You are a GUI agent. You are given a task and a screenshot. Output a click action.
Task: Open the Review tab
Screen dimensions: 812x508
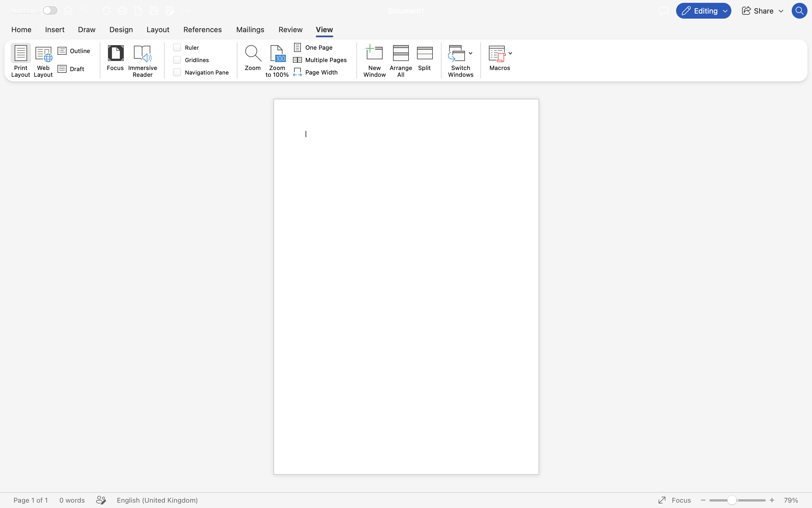[290, 30]
